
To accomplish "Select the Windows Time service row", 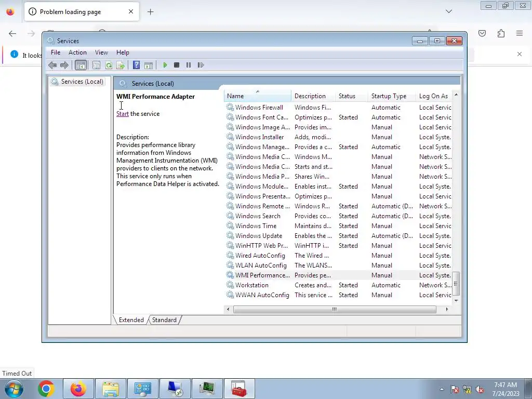I will click(338, 226).
